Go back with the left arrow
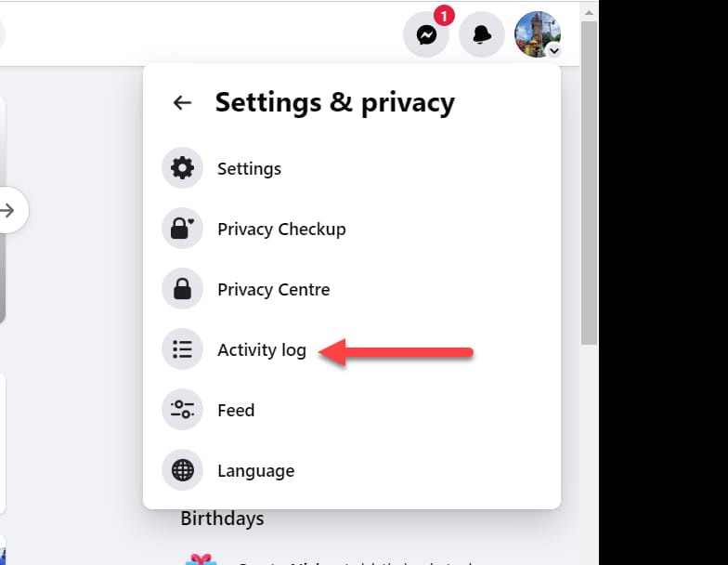The width and height of the screenshot is (728, 565). 182,102
